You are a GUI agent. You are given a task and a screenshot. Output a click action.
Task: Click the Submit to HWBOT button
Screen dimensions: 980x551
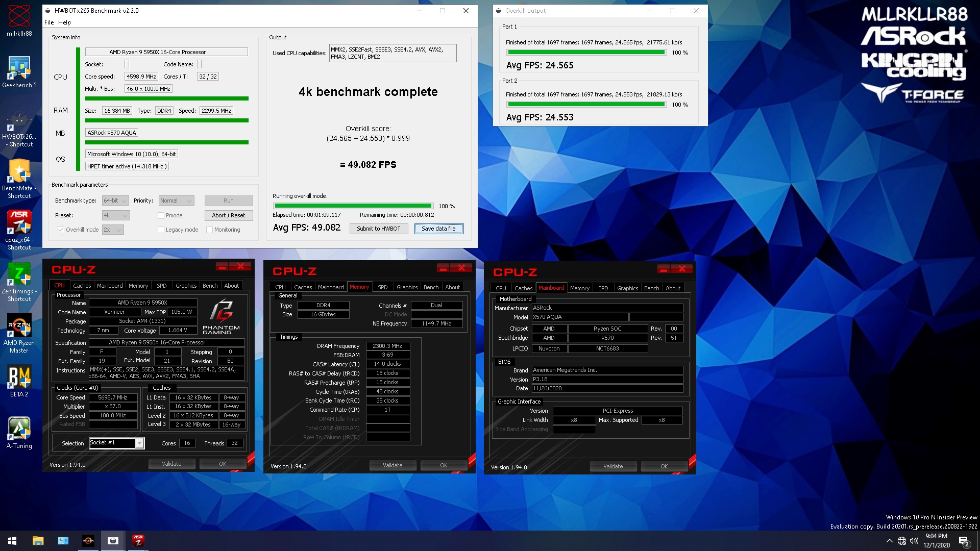(x=379, y=229)
